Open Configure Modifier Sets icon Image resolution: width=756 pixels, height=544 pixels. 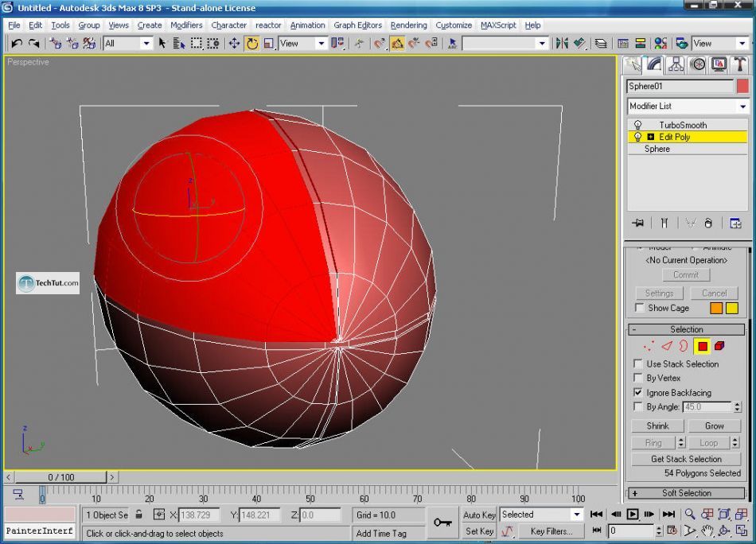coord(735,223)
